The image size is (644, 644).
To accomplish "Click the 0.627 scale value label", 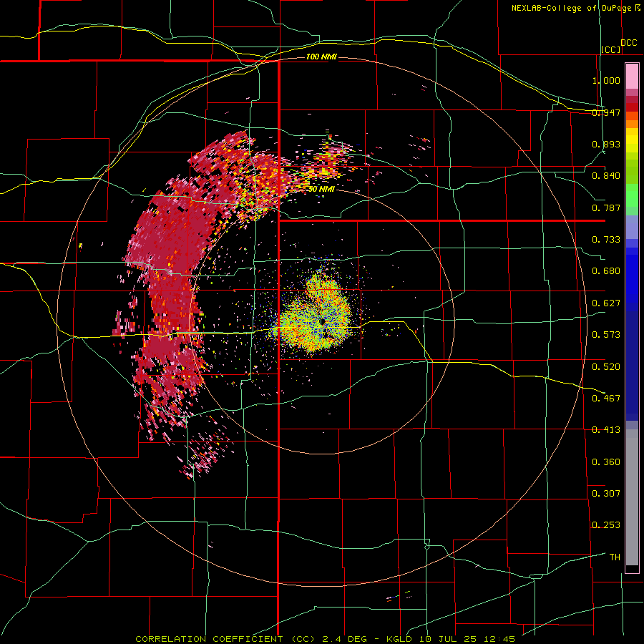I will (606, 303).
